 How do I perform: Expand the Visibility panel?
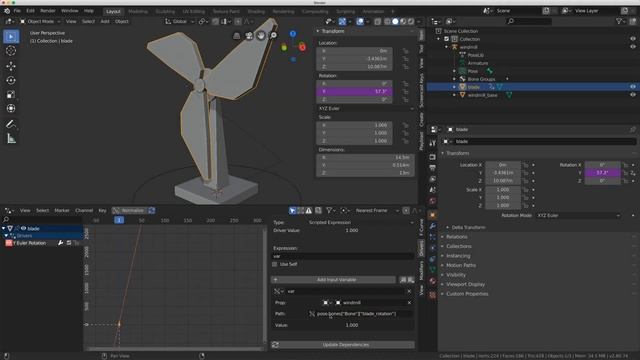click(456, 275)
